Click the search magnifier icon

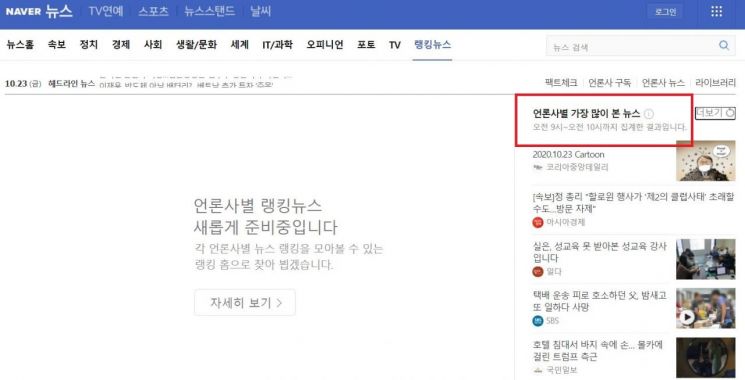pos(724,45)
